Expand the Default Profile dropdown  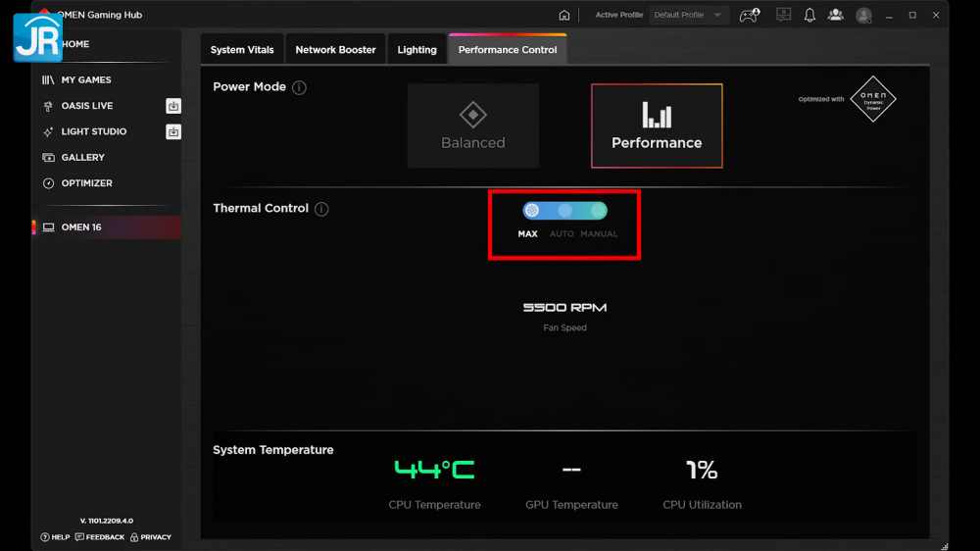690,15
